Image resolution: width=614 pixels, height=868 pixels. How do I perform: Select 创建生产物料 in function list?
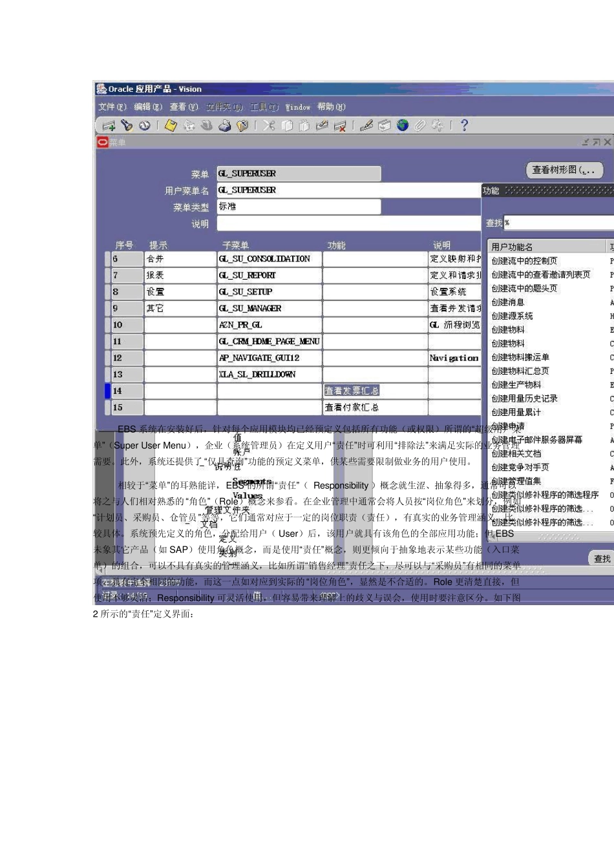(516, 385)
